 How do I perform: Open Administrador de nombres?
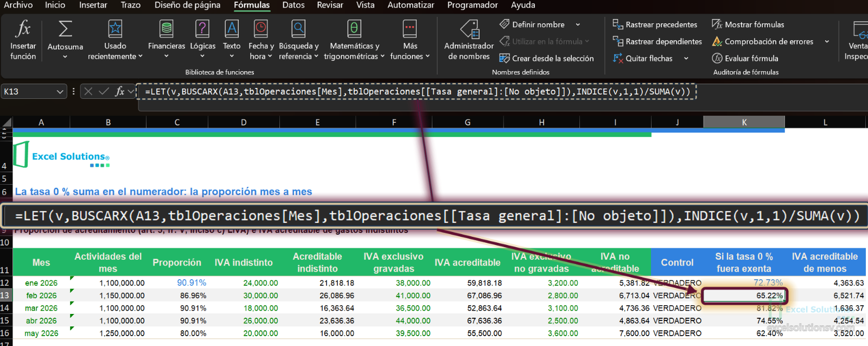469,40
